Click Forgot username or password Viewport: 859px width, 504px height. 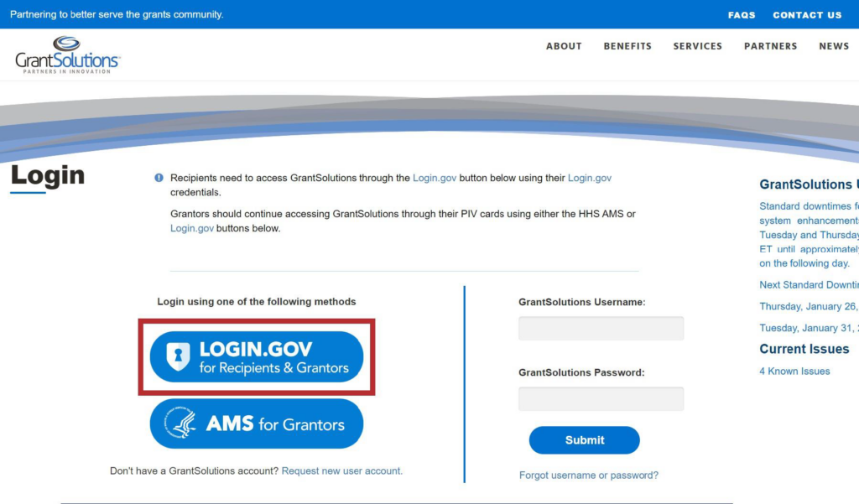(x=589, y=475)
